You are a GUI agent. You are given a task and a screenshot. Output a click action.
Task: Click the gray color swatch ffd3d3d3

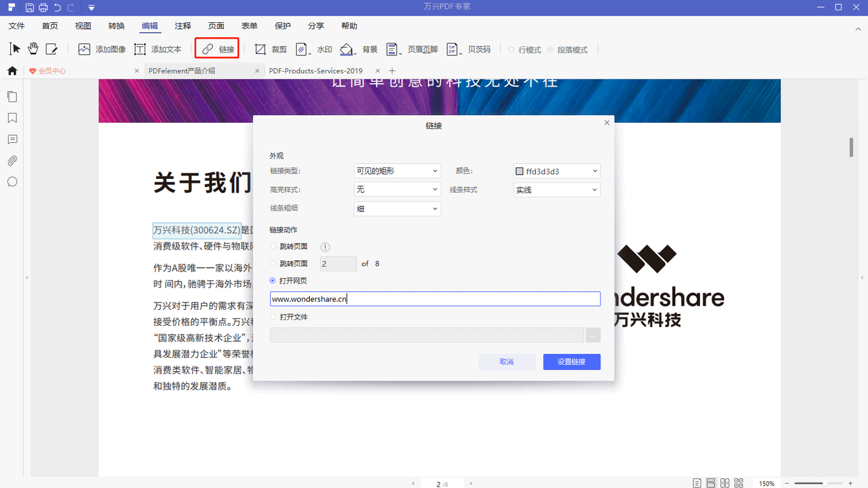click(520, 172)
